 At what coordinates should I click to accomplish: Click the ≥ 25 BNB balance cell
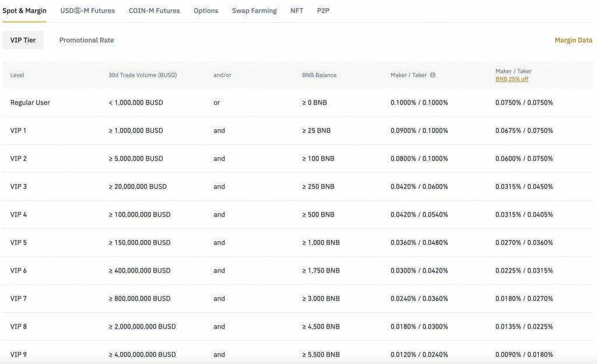coord(317,130)
